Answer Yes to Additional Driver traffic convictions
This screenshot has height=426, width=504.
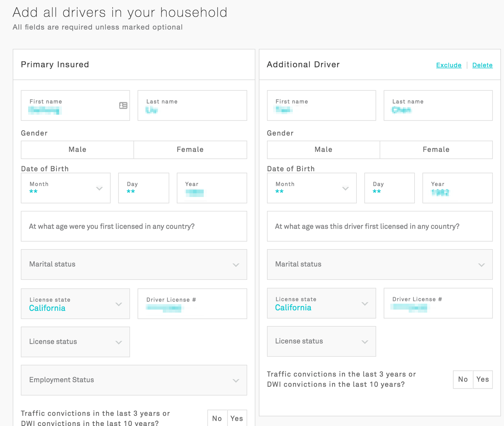coord(483,379)
